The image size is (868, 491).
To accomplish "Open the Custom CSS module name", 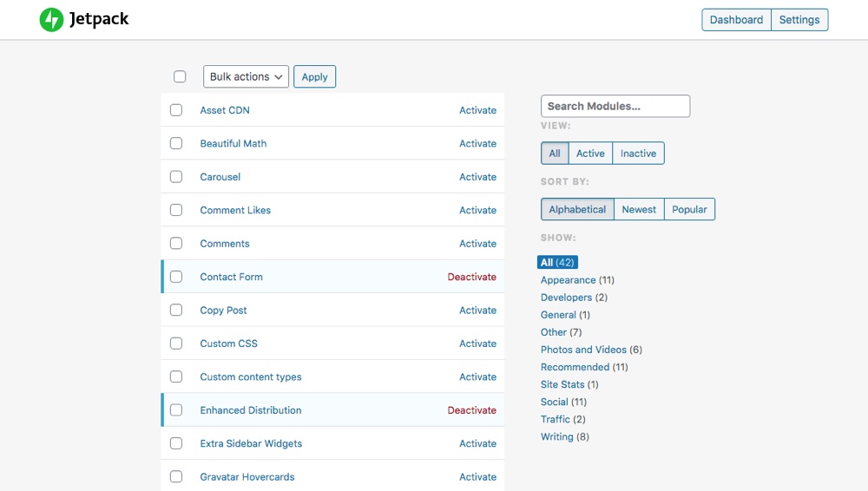I will pos(228,344).
